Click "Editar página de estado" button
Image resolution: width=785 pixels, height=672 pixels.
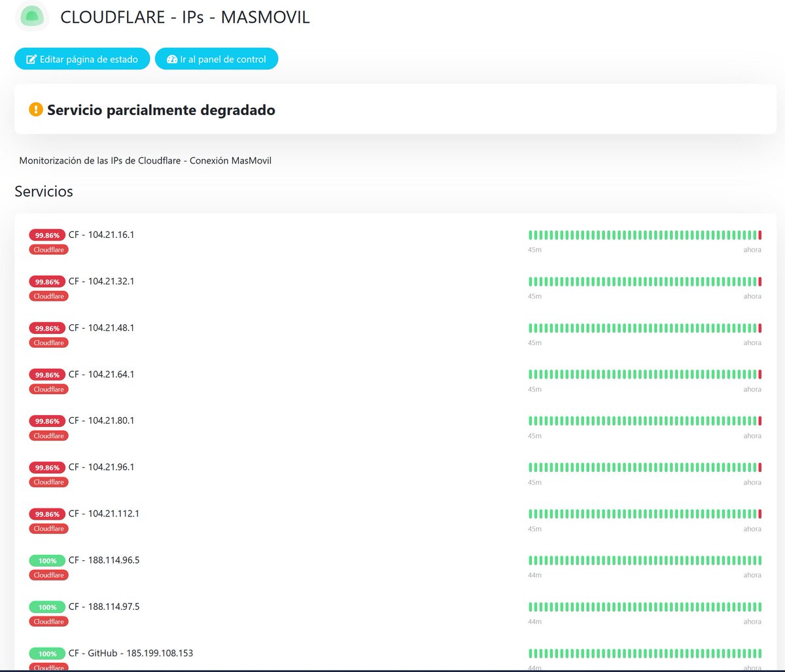pos(82,59)
